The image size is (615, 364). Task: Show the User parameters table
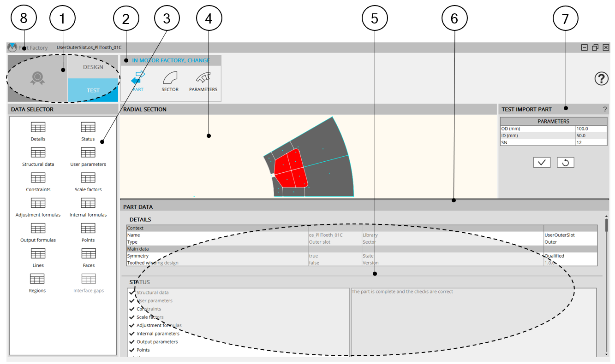click(x=88, y=153)
